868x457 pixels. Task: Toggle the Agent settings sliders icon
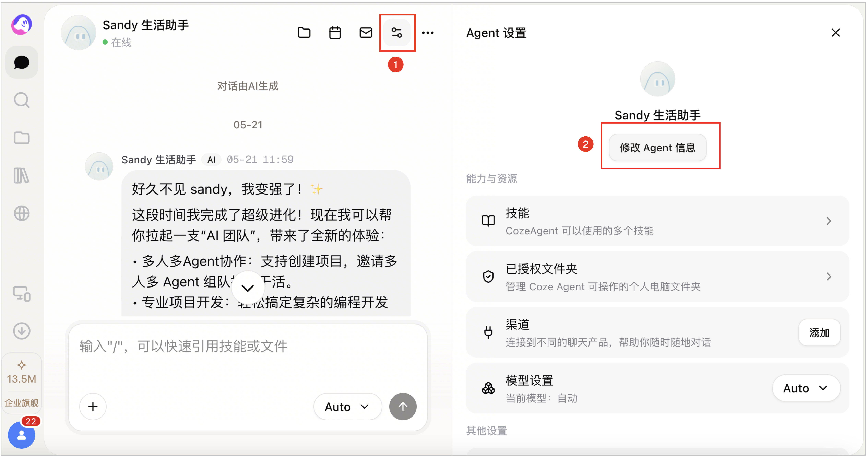coord(397,33)
